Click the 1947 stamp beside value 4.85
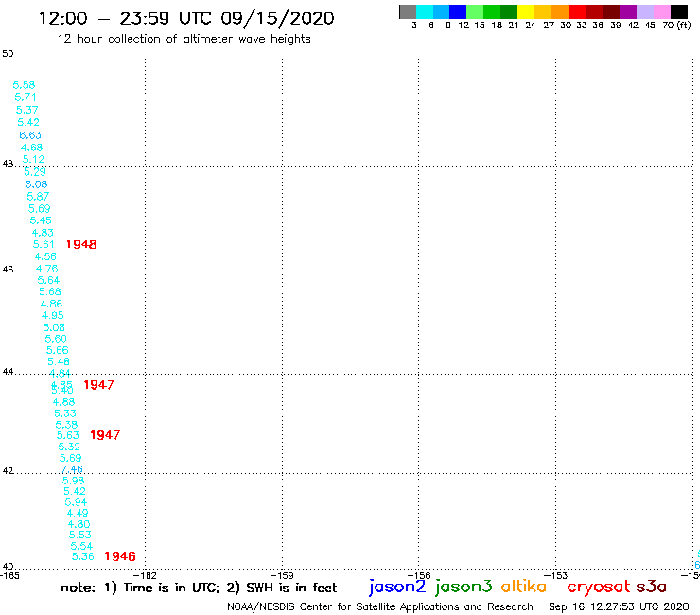700x615 pixels. pos(98,384)
